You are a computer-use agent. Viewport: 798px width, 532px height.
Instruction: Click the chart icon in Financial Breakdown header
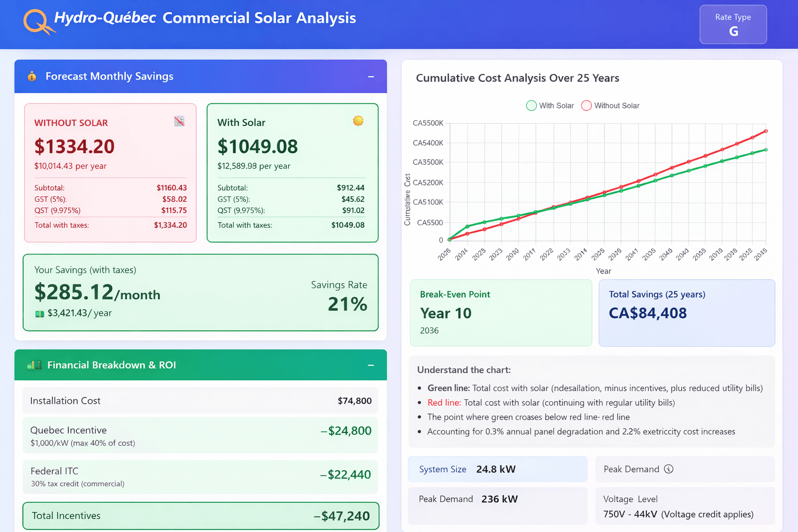pos(34,365)
